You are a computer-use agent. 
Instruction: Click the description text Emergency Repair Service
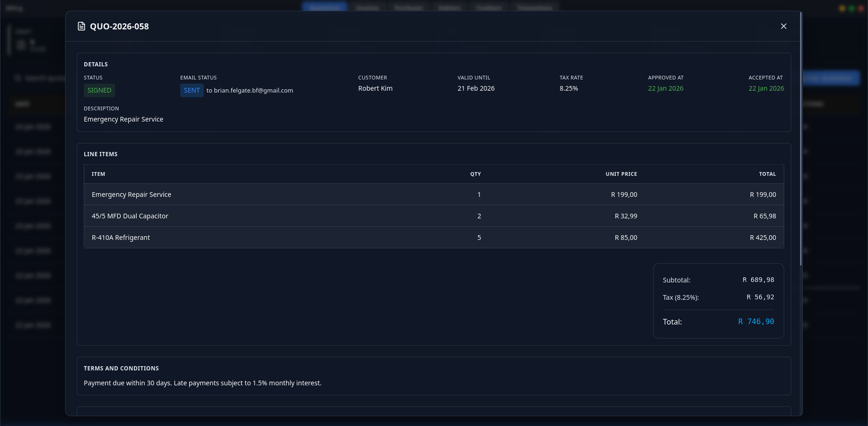click(123, 119)
